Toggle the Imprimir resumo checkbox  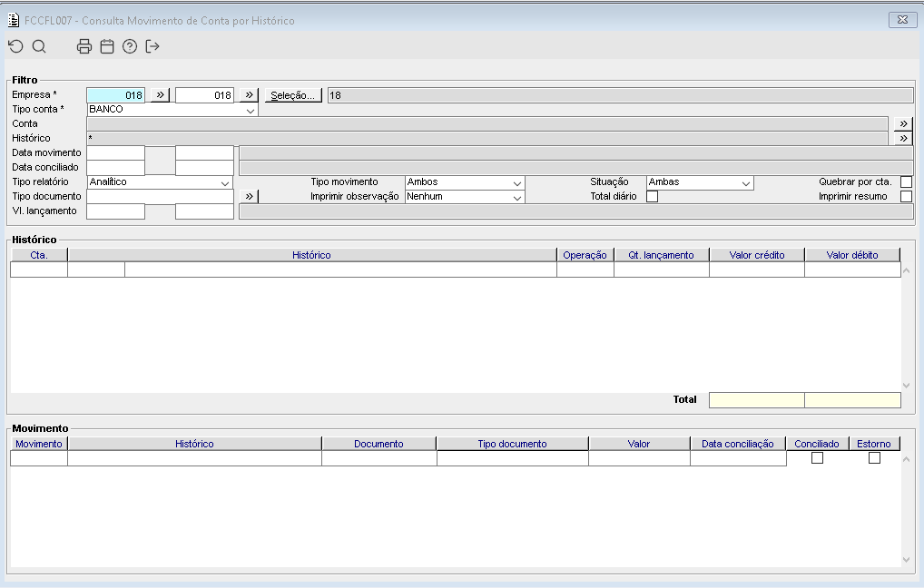[x=907, y=196]
